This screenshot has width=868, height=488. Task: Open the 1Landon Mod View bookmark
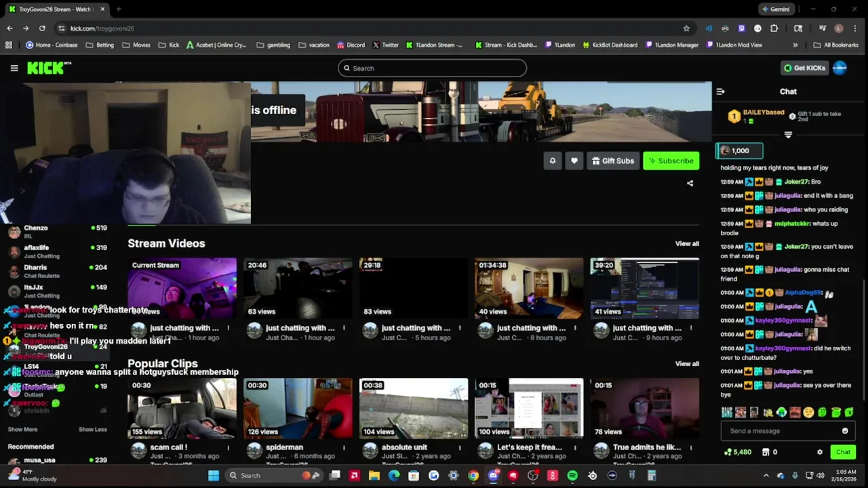[x=734, y=45]
